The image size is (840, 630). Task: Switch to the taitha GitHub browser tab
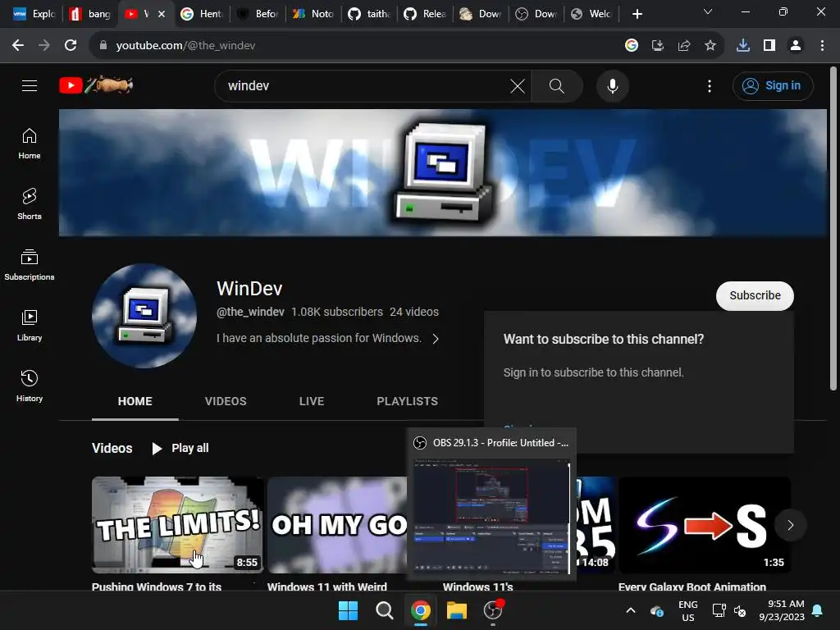pyautogui.click(x=370, y=14)
